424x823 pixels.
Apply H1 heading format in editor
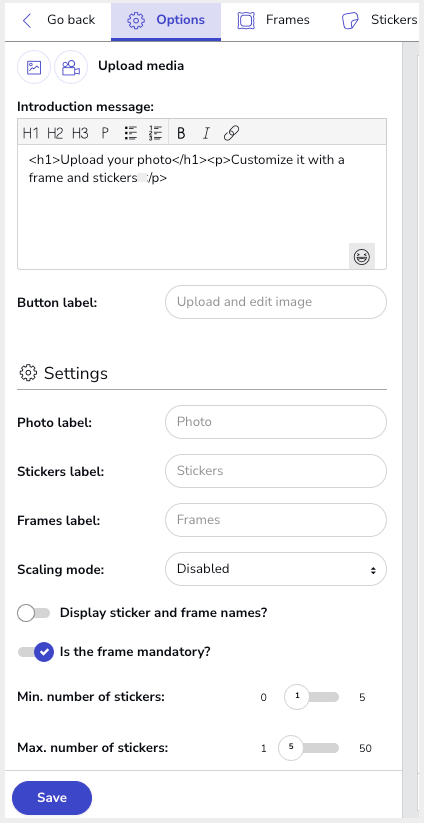pyautogui.click(x=31, y=133)
